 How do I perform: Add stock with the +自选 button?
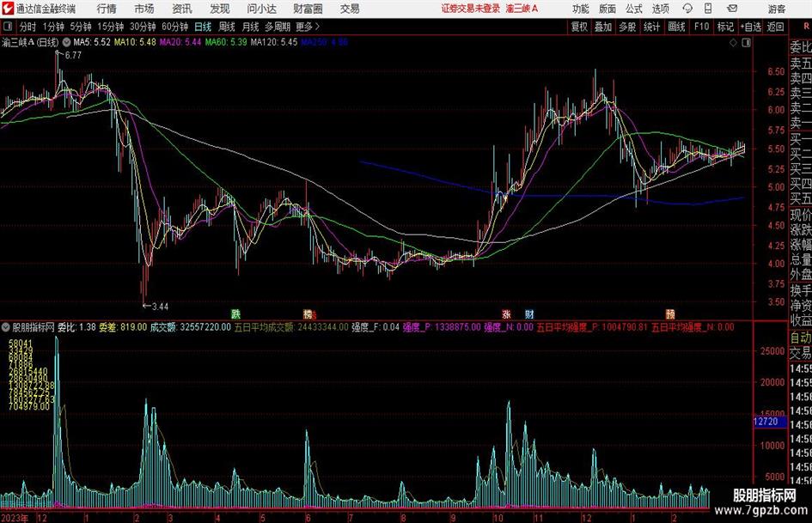[x=751, y=27]
